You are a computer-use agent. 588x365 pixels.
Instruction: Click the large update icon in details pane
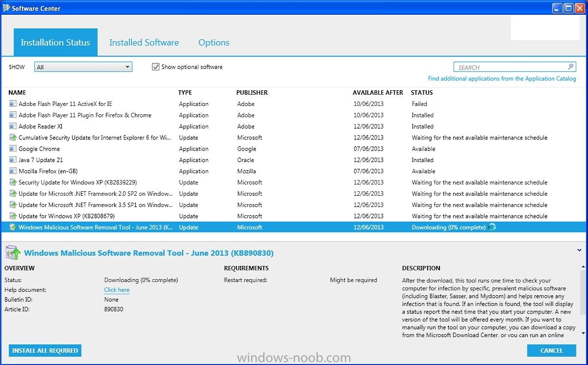pyautogui.click(x=13, y=253)
